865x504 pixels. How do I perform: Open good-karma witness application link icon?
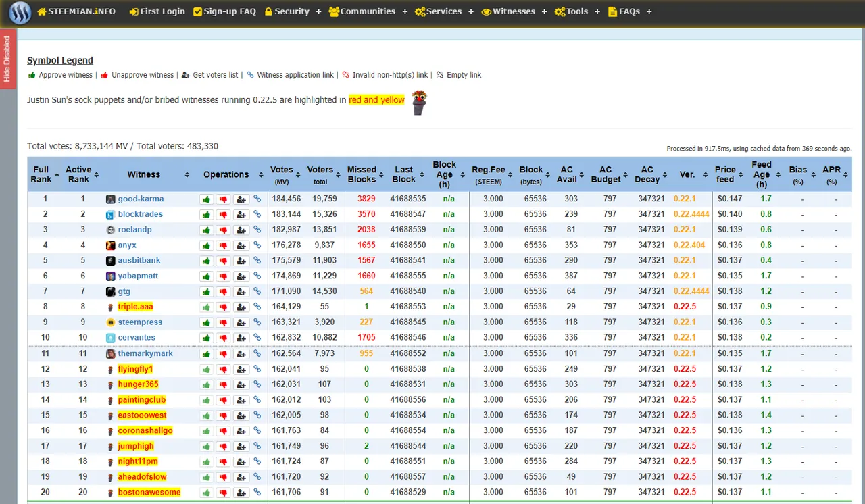pos(257,199)
